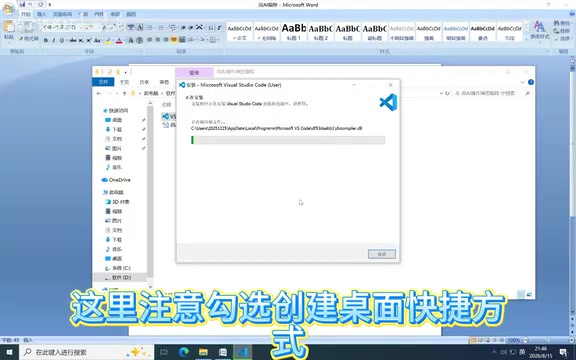Select OneDrive in Explorer navigation pane
The height and width of the screenshot is (360, 576).
116,180
